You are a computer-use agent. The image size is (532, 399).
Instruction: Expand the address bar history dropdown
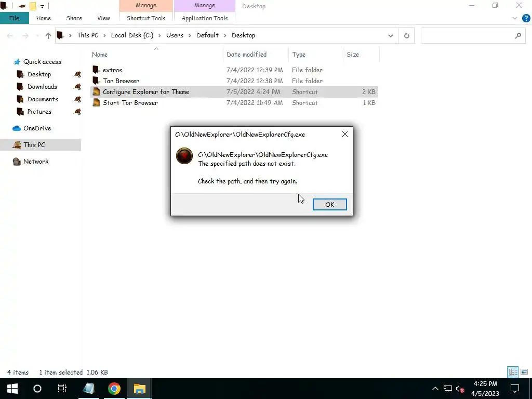coord(391,35)
